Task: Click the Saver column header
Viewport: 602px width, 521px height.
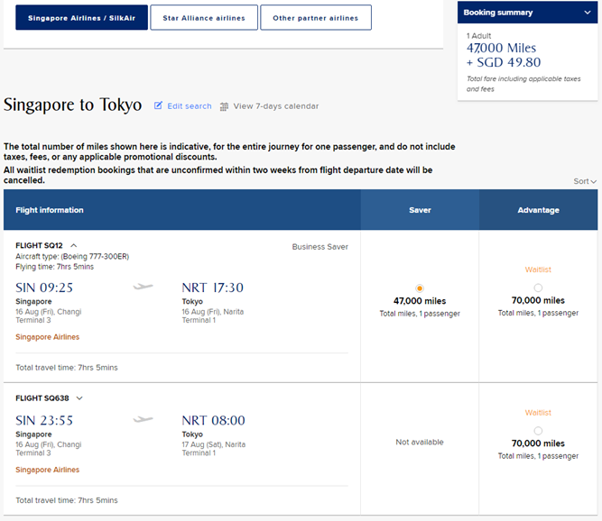Action: [420, 210]
